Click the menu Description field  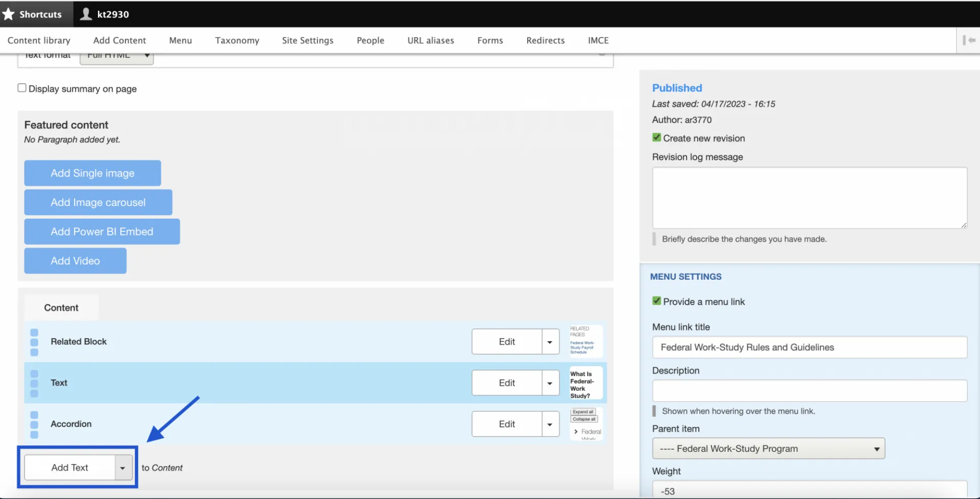click(x=810, y=391)
